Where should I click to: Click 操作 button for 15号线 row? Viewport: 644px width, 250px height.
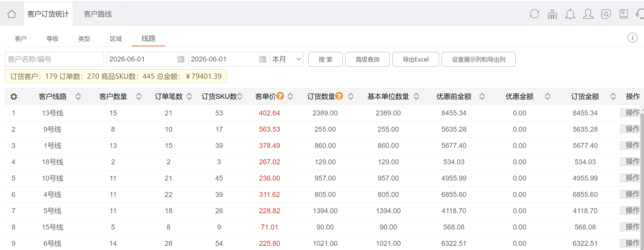630,227
